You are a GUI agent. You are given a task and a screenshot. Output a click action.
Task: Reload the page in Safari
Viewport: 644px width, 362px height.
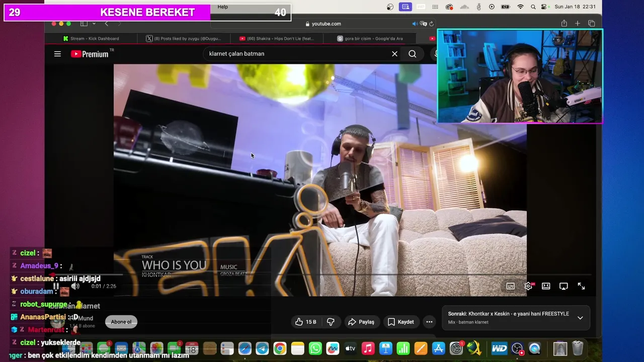pyautogui.click(x=431, y=24)
